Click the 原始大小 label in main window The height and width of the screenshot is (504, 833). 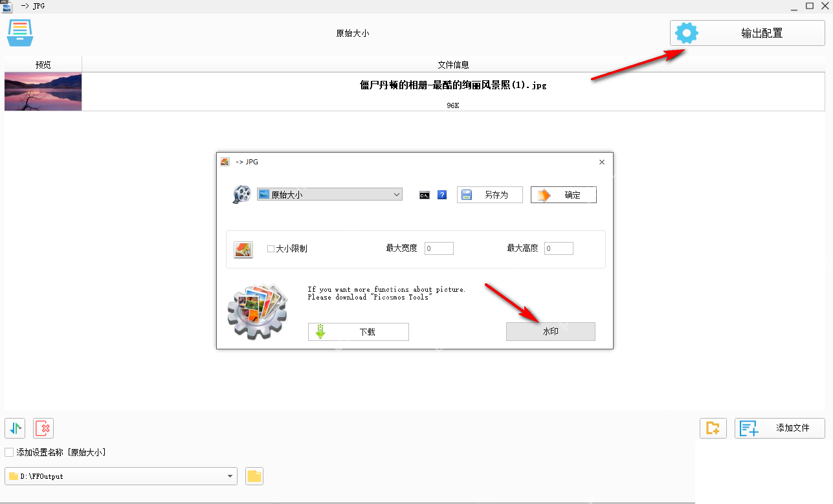tap(353, 34)
